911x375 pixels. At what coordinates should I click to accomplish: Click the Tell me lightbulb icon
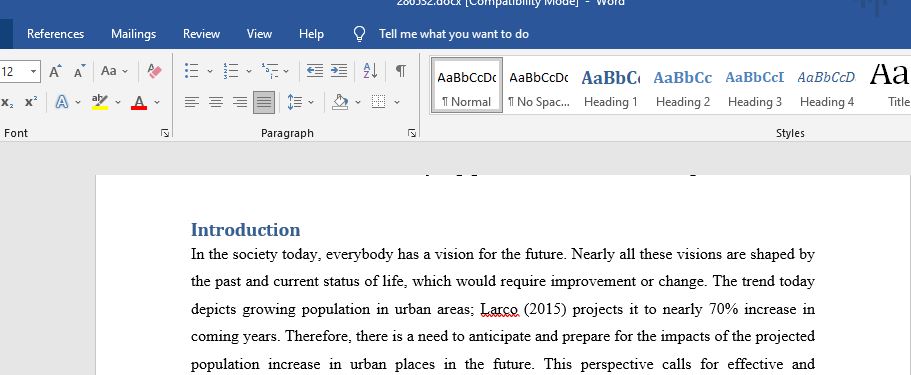click(360, 34)
